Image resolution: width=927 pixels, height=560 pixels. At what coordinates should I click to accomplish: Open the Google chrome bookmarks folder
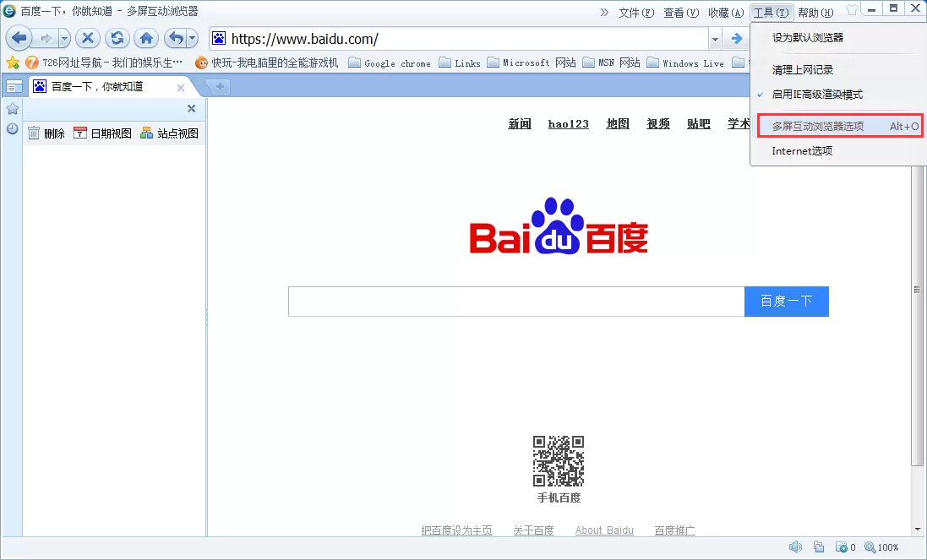pyautogui.click(x=390, y=63)
